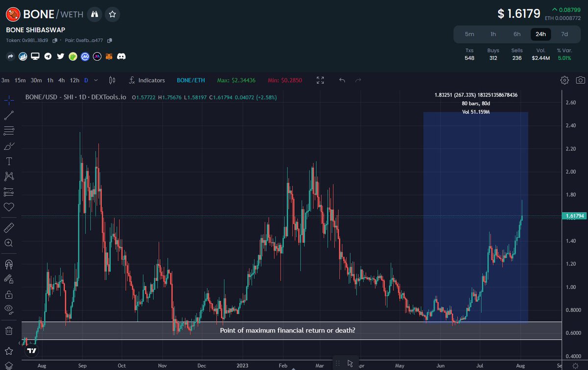
Task: Add token with MetaMask fox icon
Action: (109, 56)
